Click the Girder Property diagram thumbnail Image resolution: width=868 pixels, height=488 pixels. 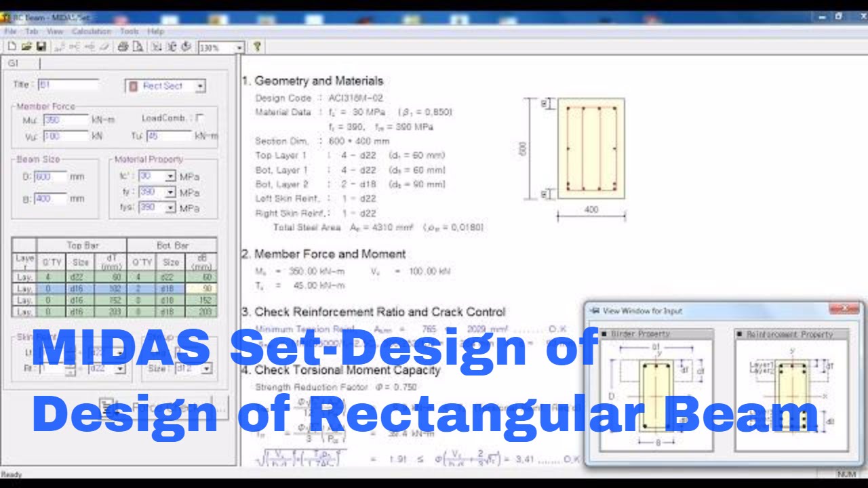pyautogui.click(x=656, y=390)
